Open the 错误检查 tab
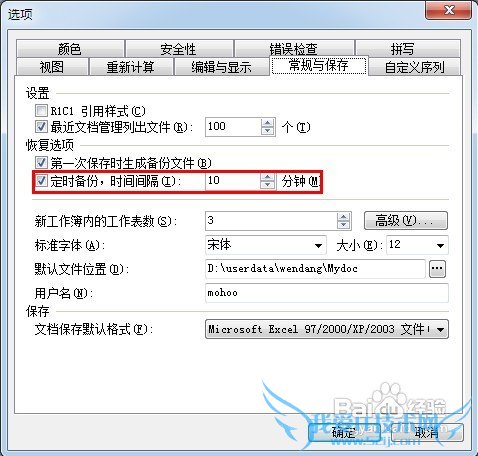 click(x=294, y=49)
